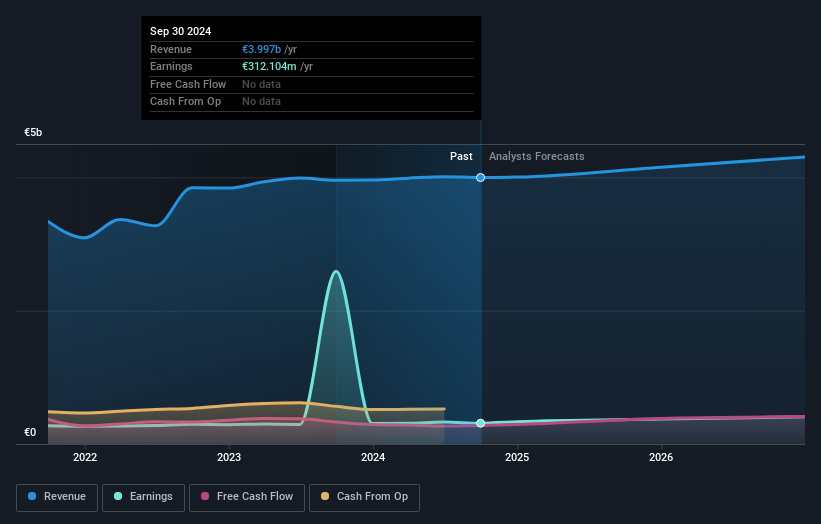Toggle the Cash From Op legend button
The width and height of the screenshot is (821, 524).
[364, 497]
